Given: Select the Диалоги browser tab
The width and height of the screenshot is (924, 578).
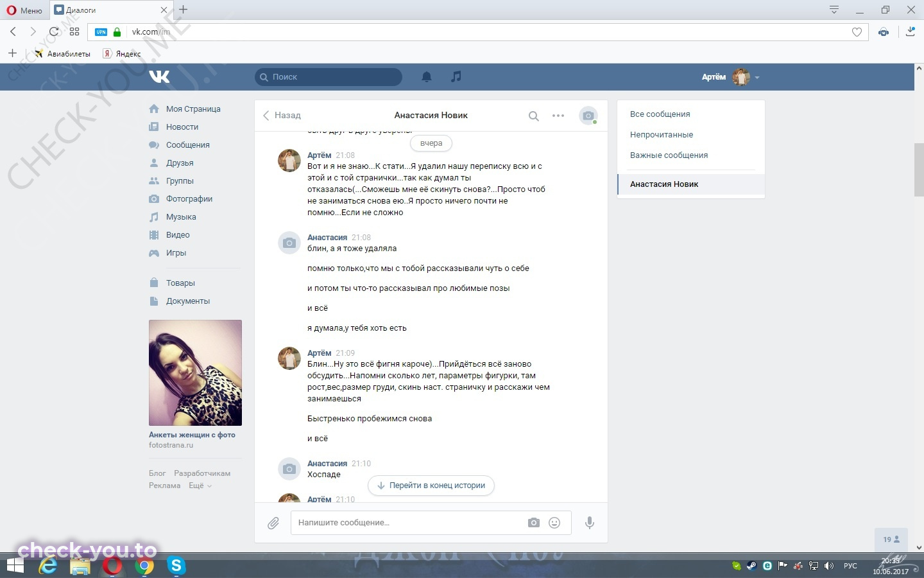Looking at the screenshot, I should click(x=111, y=10).
